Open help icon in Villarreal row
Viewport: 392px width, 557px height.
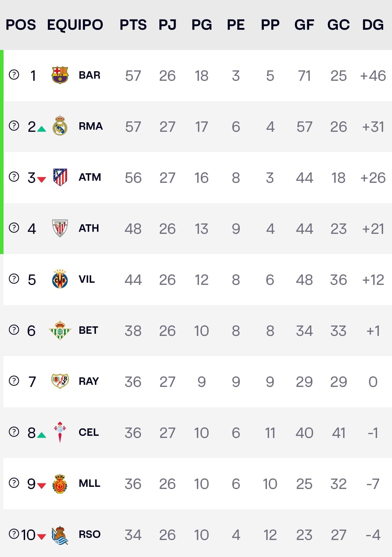pos(14,279)
